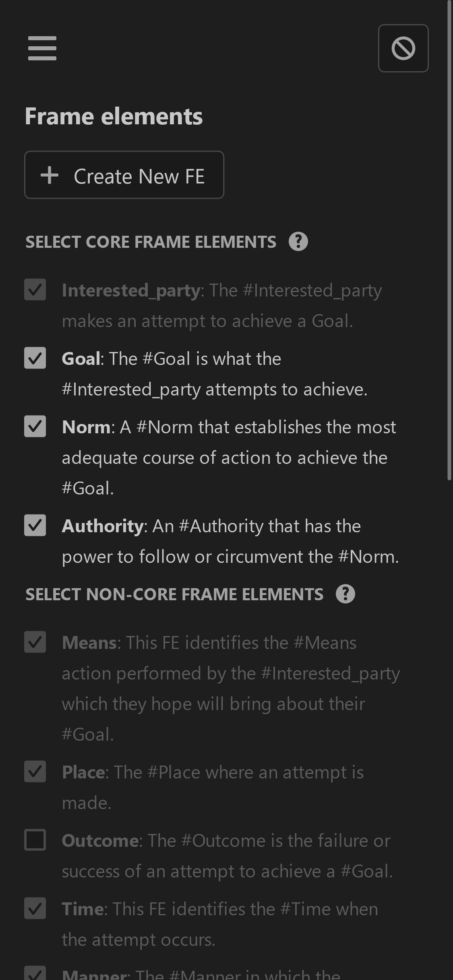
Task: Toggle the Means checkbox
Action: coord(35,642)
